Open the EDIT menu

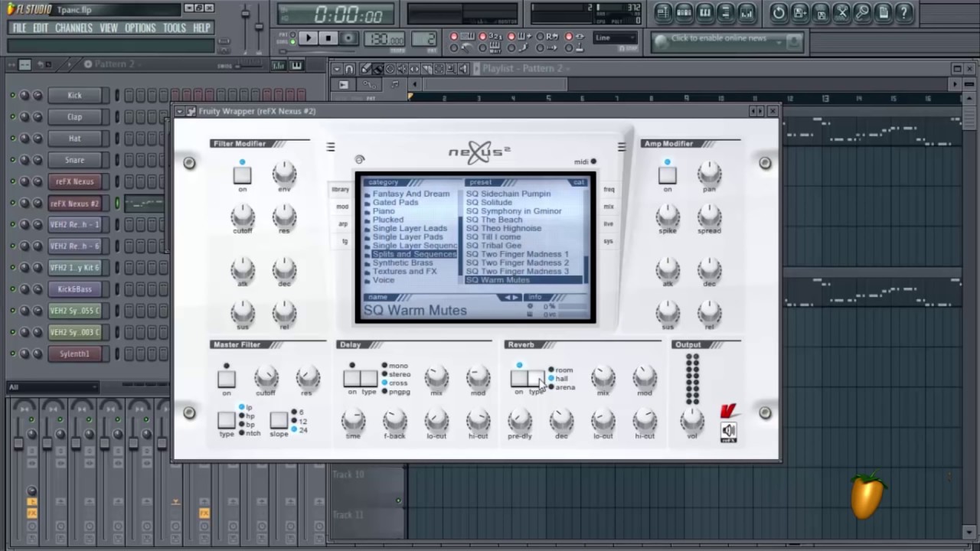[41, 28]
